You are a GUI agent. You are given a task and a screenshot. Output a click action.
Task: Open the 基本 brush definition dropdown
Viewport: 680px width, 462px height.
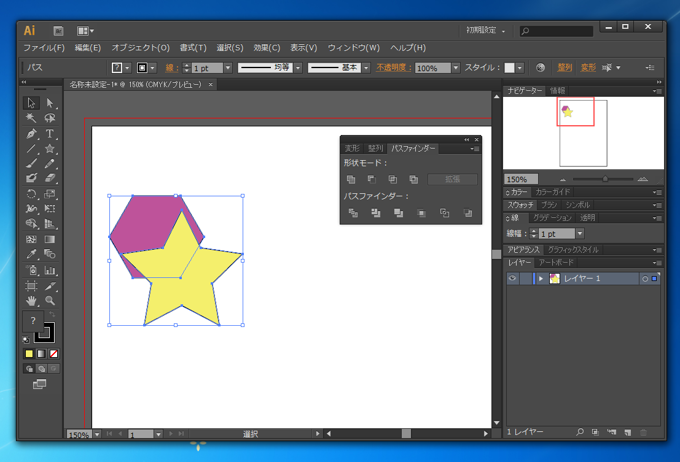tap(366, 68)
